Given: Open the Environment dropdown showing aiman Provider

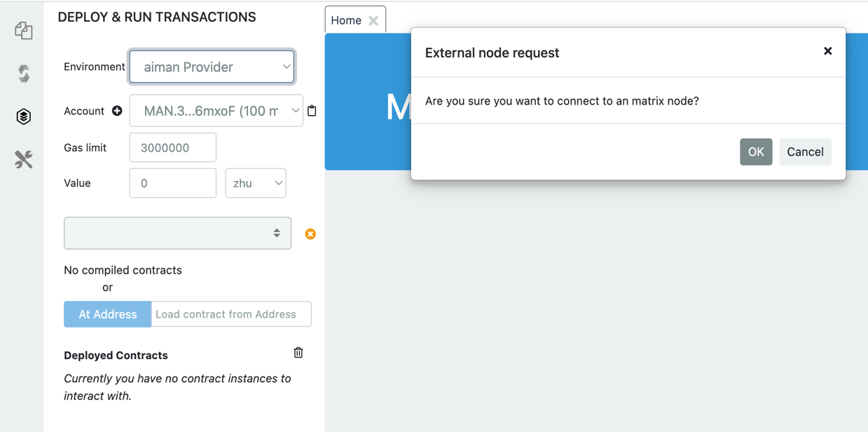Looking at the screenshot, I should [212, 67].
